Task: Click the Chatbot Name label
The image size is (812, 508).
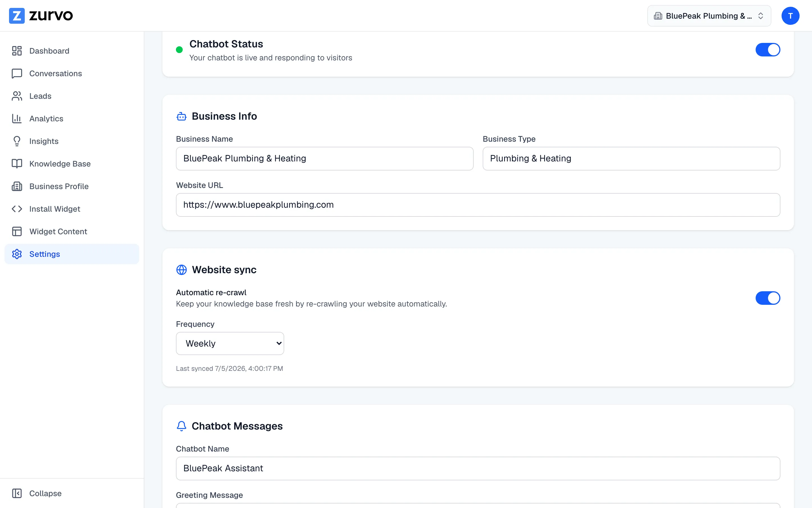Action: [x=202, y=449]
